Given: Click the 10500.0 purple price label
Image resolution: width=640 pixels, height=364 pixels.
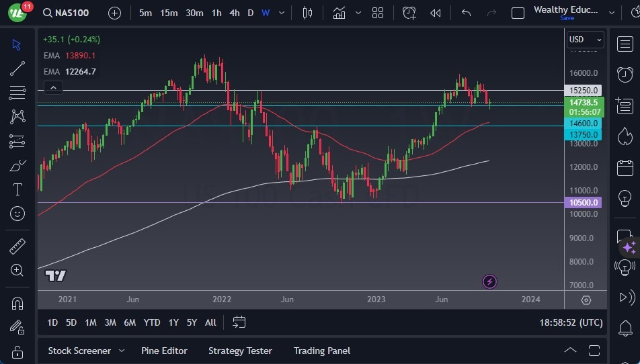Looking at the screenshot, I should 584,202.
